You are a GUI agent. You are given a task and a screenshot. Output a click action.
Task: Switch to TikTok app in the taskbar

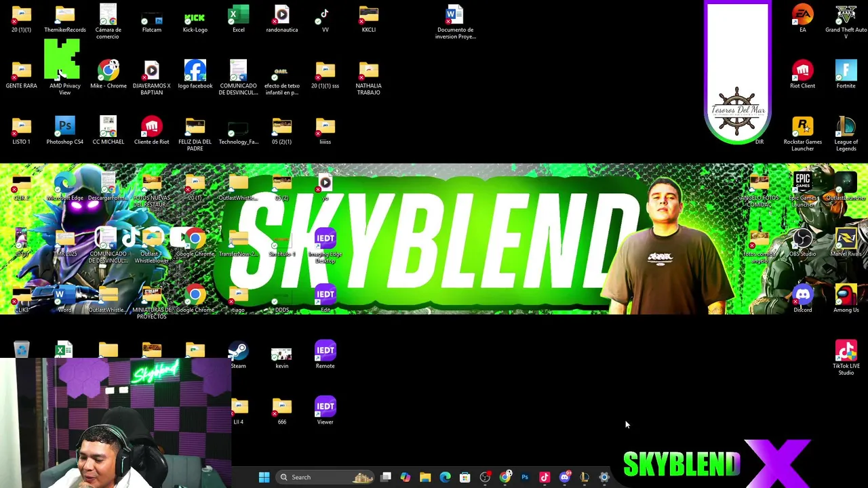tap(545, 477)
